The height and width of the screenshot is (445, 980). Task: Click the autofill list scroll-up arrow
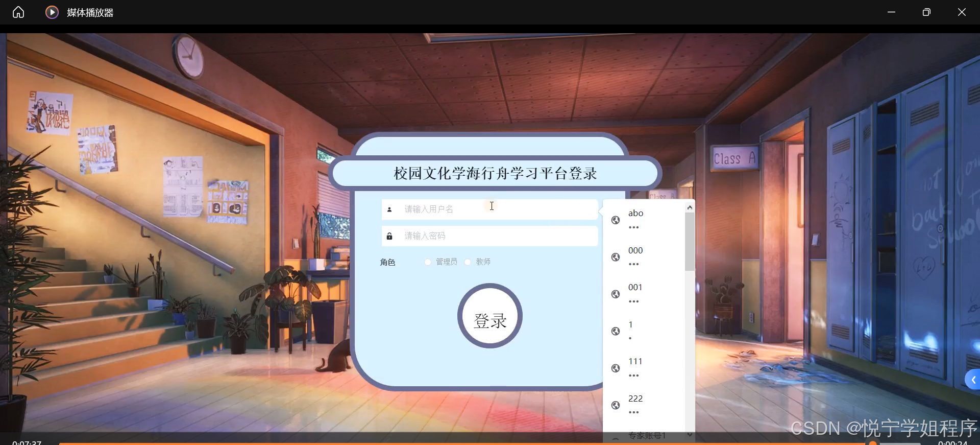point(690,207)
